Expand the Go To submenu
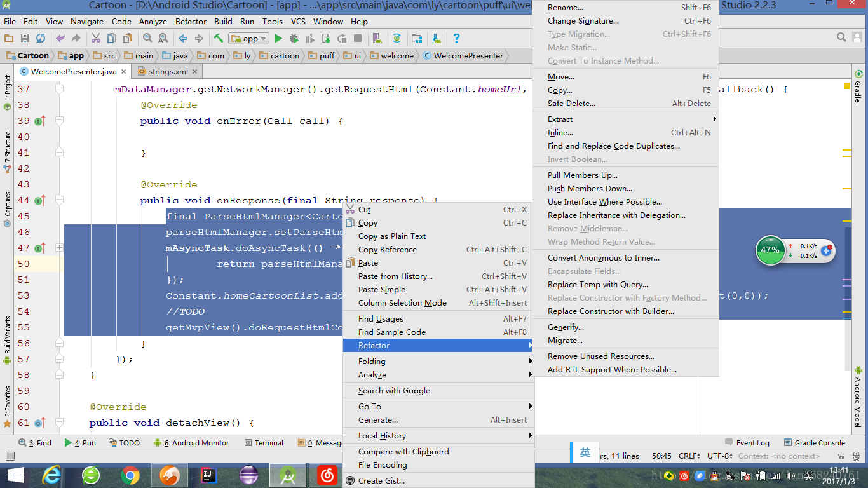Image resolution: width=868 pixels, height=488 pixels. tap(438, 407)
